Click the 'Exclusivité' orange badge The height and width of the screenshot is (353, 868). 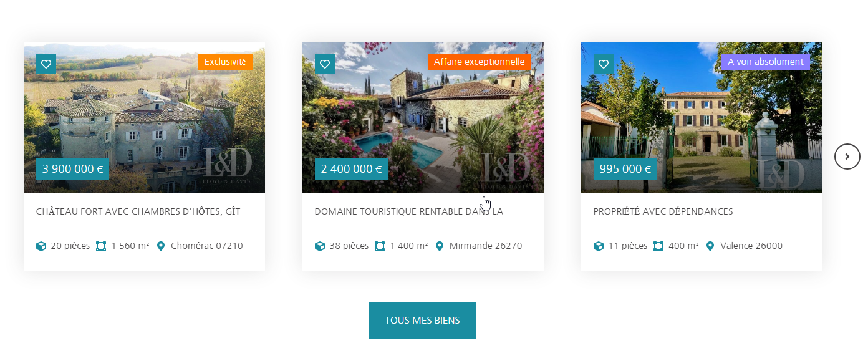coord(225,62)
